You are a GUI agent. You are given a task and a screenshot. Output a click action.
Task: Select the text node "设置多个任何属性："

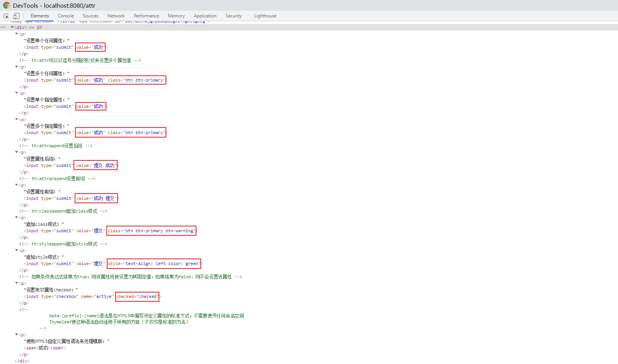(x=47, y=73)
